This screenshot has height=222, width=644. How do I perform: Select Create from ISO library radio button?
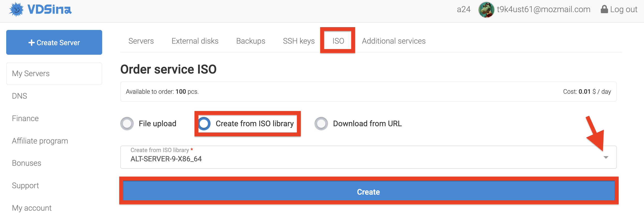pyautogui.click(x=204, y=124)
